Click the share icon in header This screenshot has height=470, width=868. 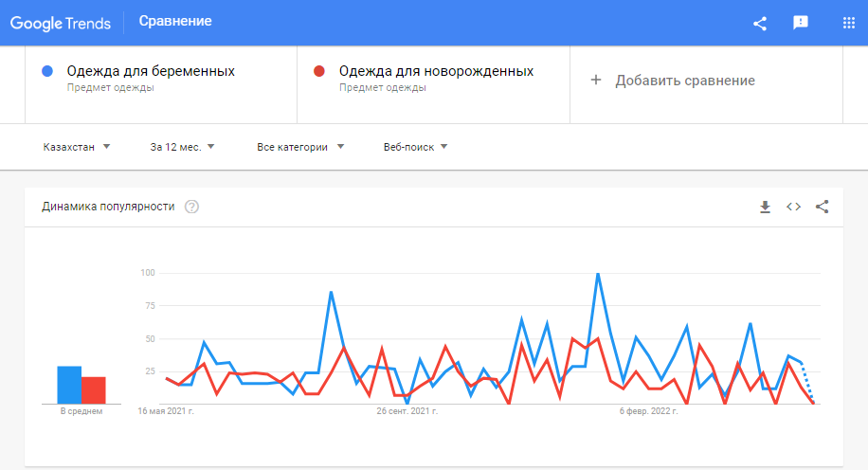coord(760,23)
